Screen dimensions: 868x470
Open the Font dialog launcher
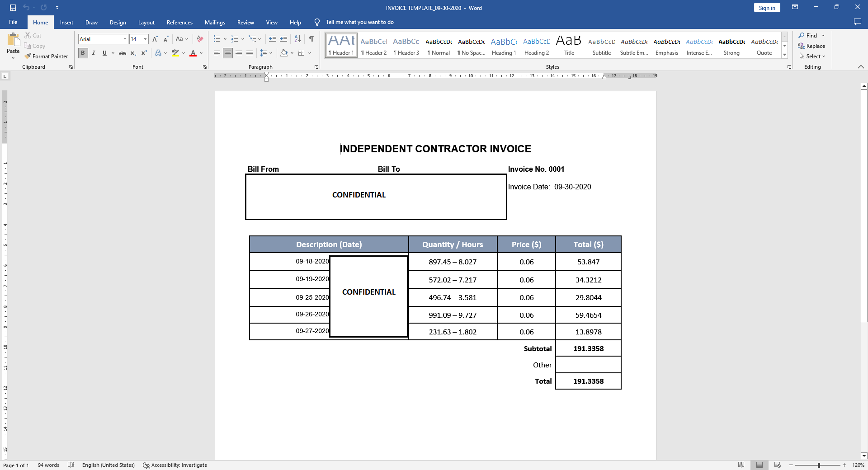205,67
